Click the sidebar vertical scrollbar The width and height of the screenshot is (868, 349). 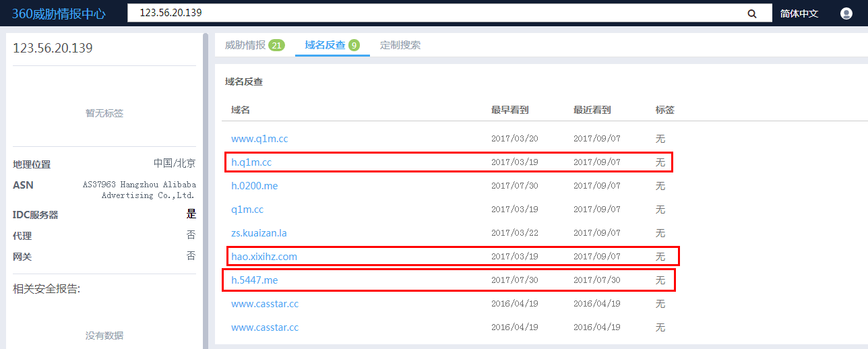coord(206,191)
